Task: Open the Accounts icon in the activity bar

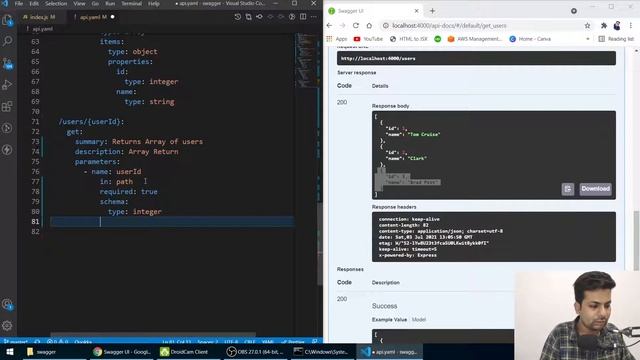Action: point(7,304)
